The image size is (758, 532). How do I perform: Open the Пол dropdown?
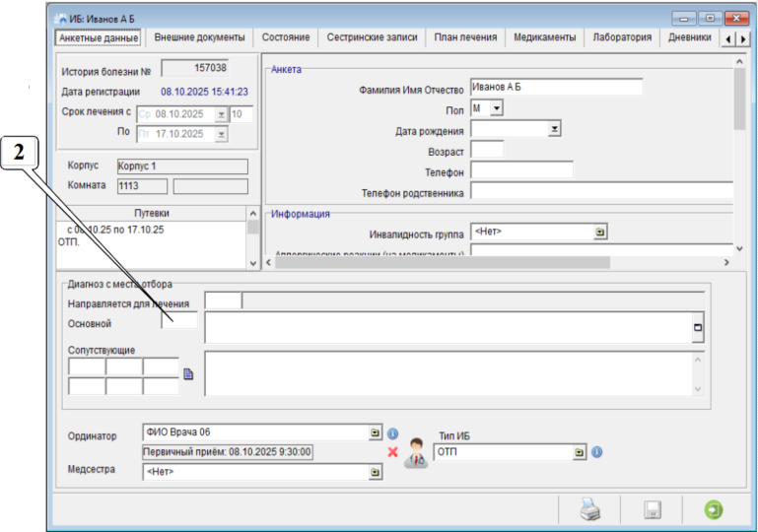coord(497,107)
